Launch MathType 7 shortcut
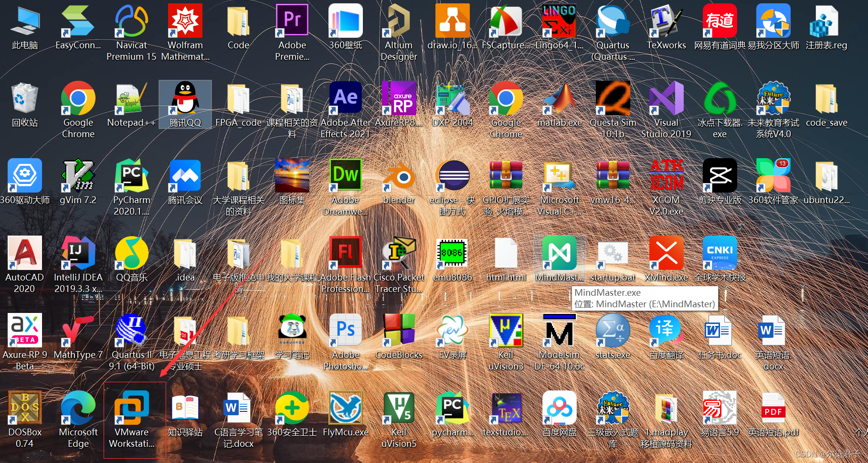868x463 pixels. tap(78, 330)
